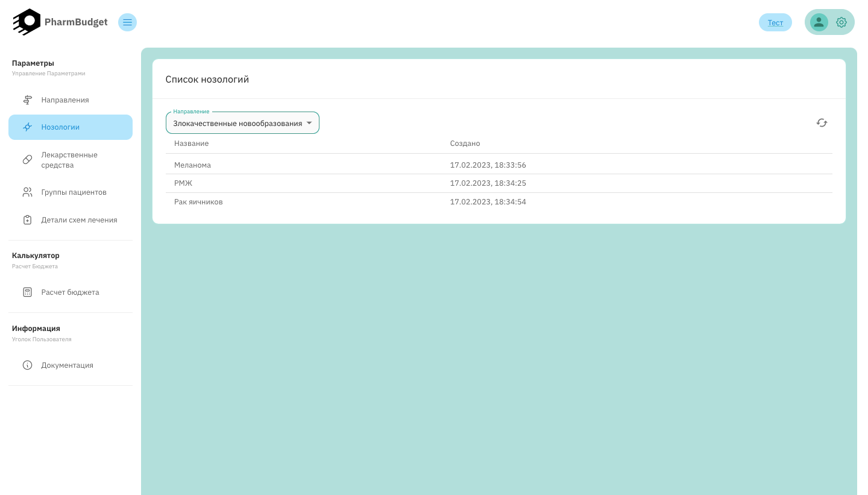868x495 pixels.
Task: Click the icon beside Нозологии
Action: click(27, 127)
